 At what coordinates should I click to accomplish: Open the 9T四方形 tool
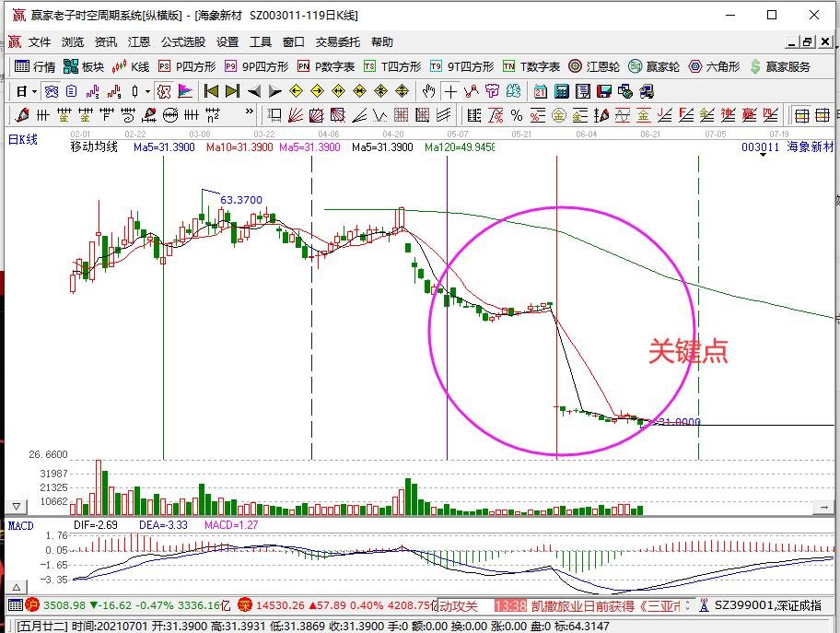[x=461, y=66]
